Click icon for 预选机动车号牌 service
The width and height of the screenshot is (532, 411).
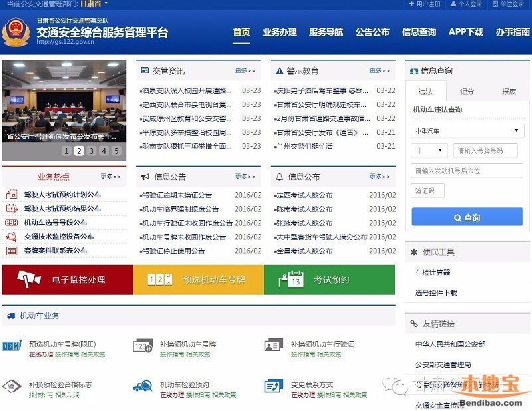(12, 346)
